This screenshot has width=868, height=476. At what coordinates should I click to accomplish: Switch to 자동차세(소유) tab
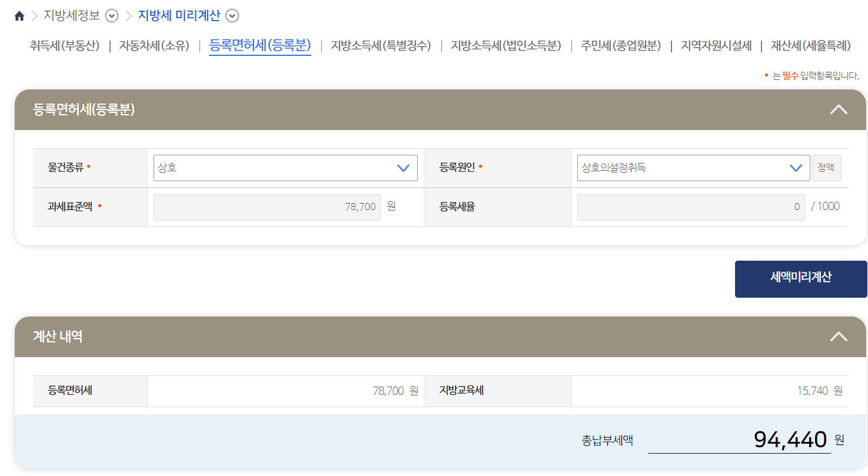(154, 45)
